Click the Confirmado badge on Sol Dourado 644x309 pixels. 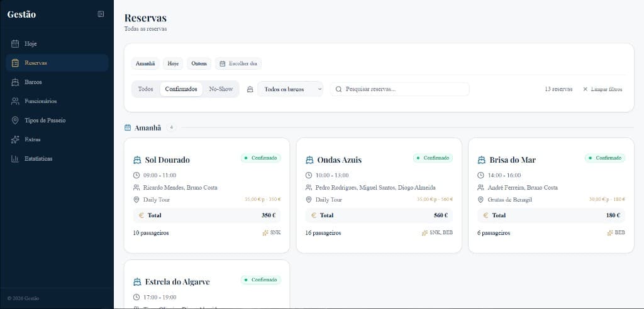261,158
